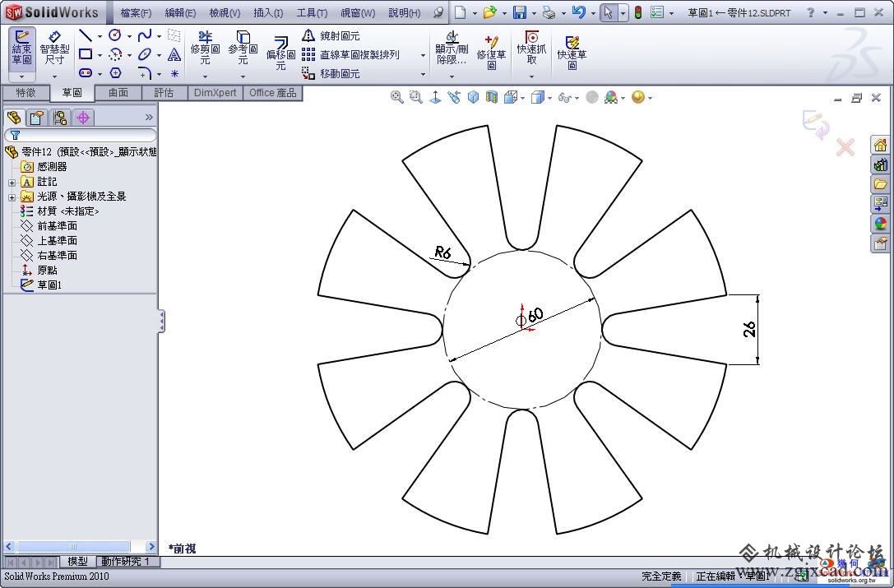Select the Circle sketch tool

pyautogui.click(x=114, y=36)
